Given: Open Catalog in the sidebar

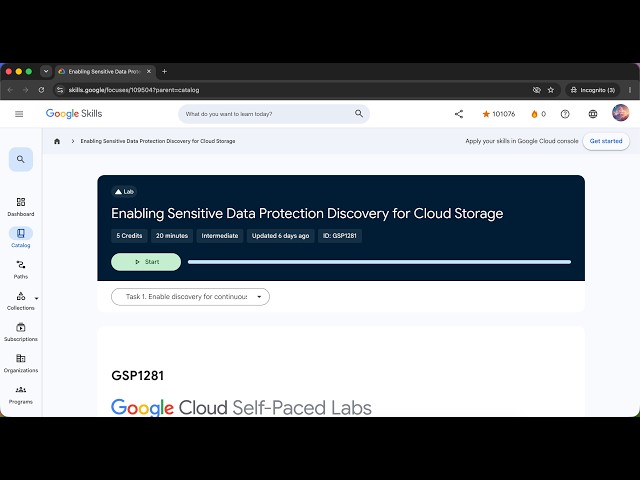Looking at the screenshot, I should [21, 238].
